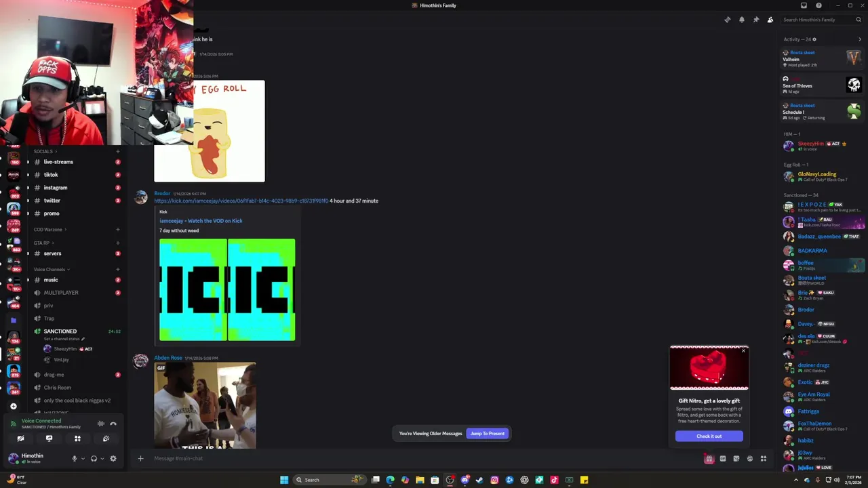The height and width of the screenshot is (488, 868).
Task: Expand the COD Warzone category
Action: pos(50,230)
